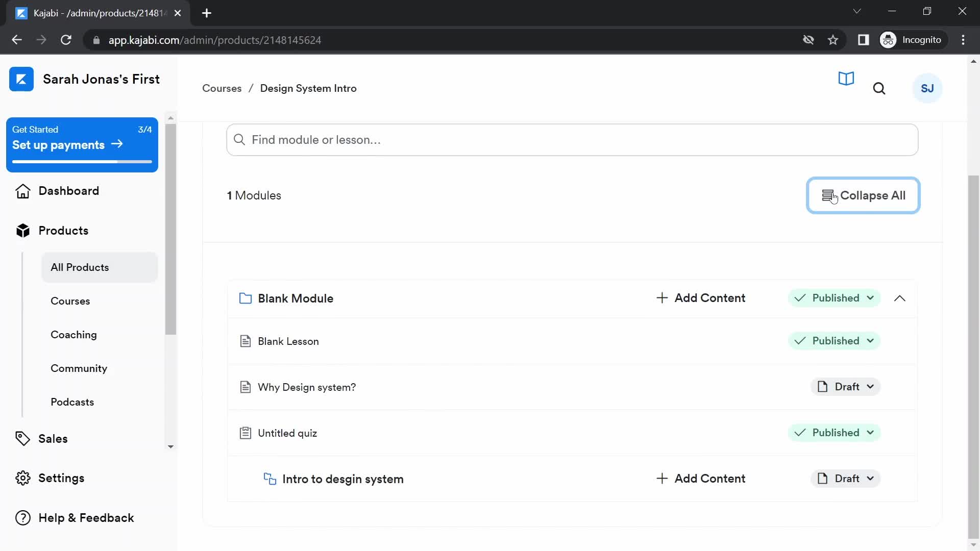The height and width of the screenshot is (551, 980).
Task: Add Content to Blank Module
Action: pyautogui.click(x=700, y=298)
